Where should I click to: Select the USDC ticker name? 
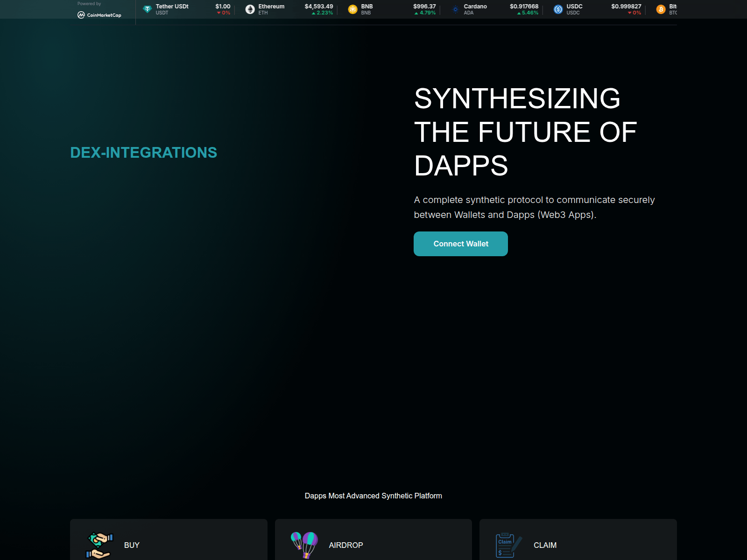pyautogui.click(x=574, y=7)
